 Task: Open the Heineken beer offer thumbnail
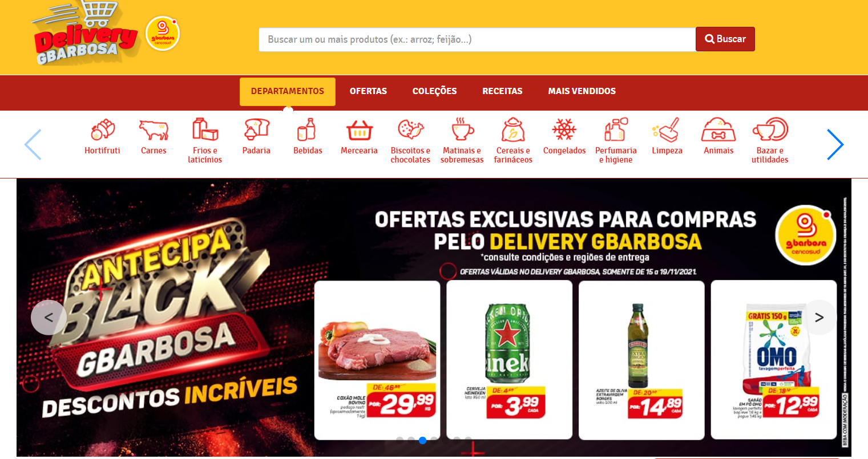(x=510, y=360)
